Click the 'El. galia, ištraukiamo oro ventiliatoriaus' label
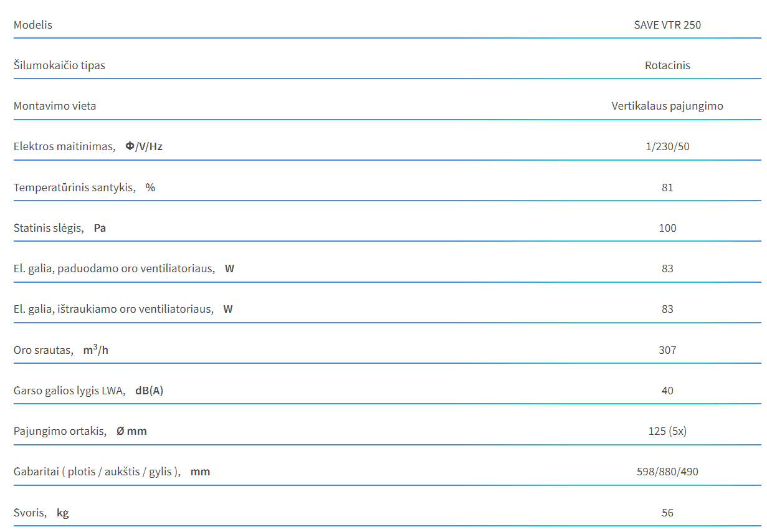 [x=113, y=309]
